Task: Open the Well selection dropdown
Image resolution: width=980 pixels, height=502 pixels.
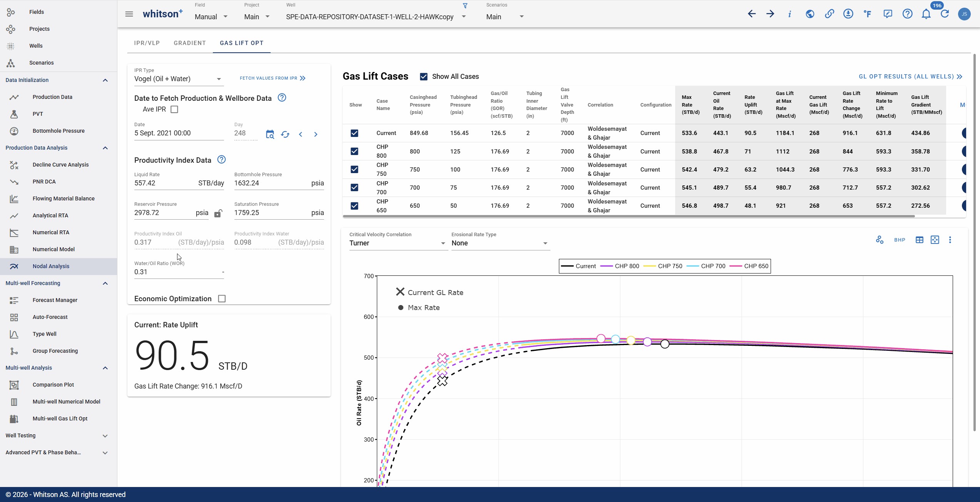Action: click(376, 17)
